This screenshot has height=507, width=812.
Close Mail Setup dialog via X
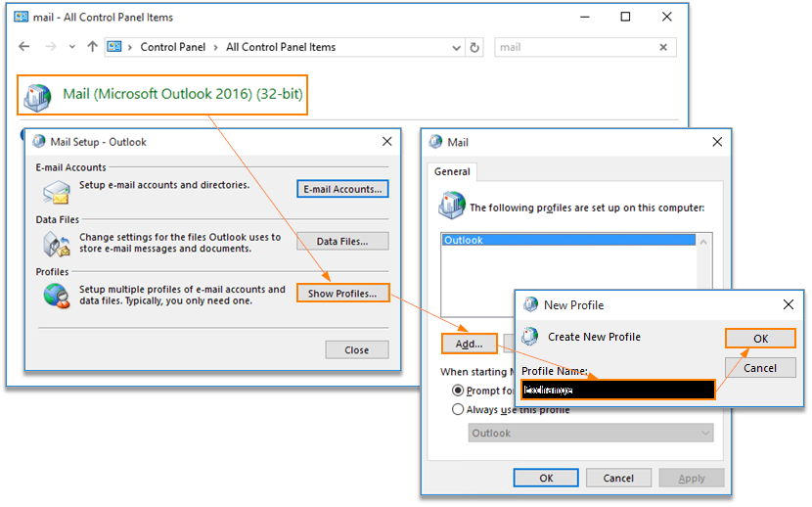pyautogui.click(x=386, y=141)
